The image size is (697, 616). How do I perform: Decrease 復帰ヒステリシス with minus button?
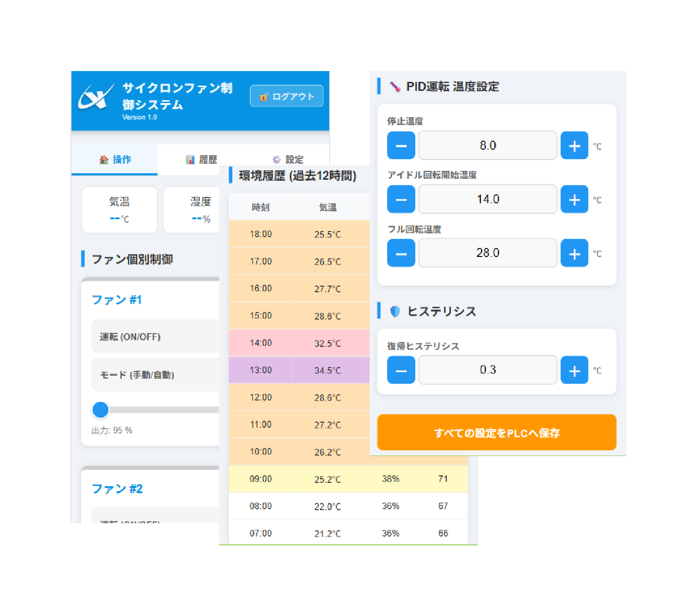click(401, 370)
